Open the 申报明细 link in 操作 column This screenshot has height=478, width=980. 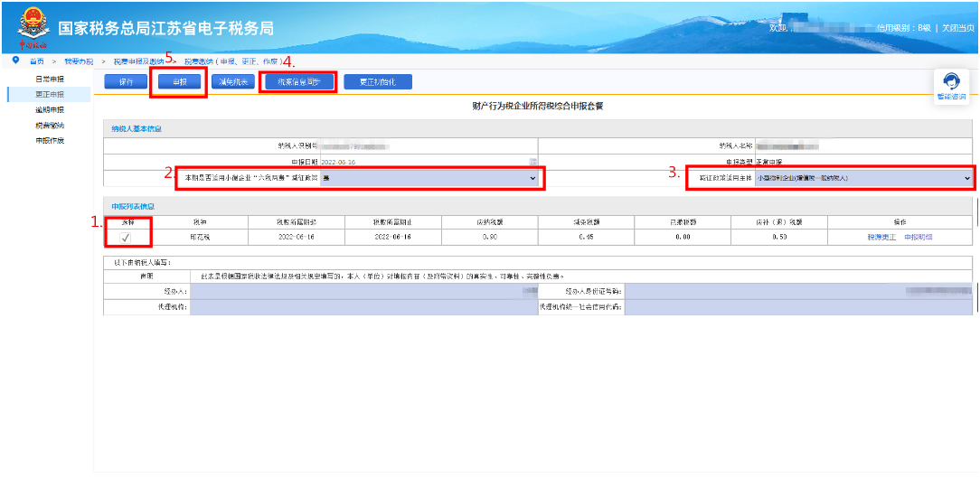918,237
